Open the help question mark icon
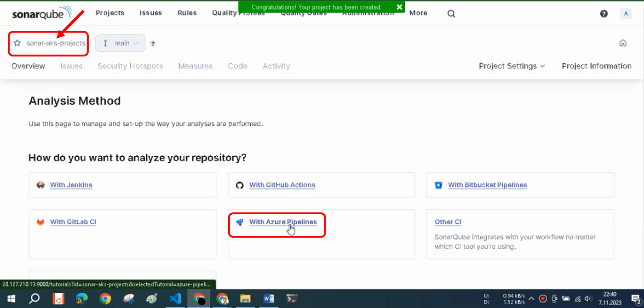644x308 pixels. (604, 14)
